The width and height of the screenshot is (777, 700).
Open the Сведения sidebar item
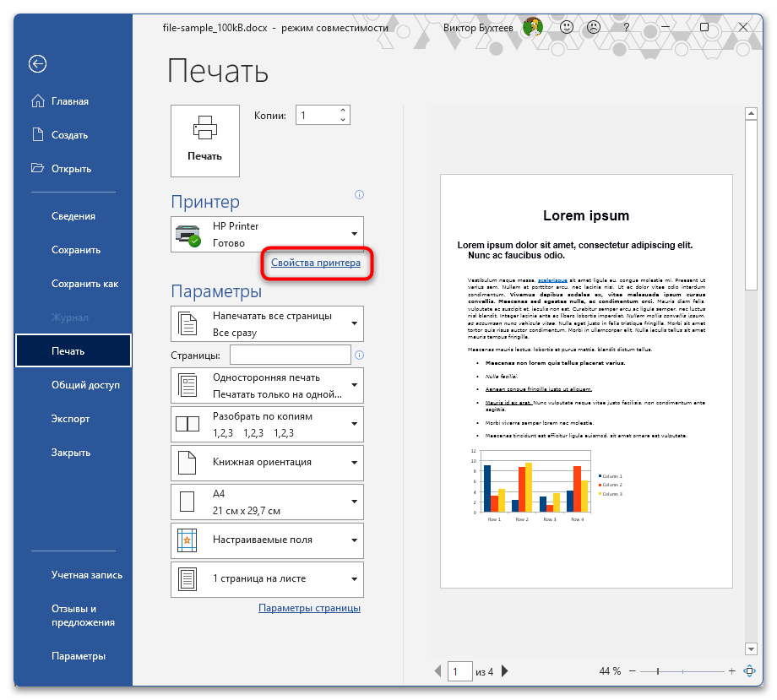[73, 216]
